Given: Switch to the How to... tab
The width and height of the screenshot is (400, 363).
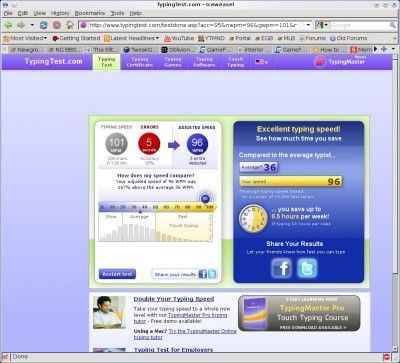Looking at the screenshot, I should click(330, 50).
